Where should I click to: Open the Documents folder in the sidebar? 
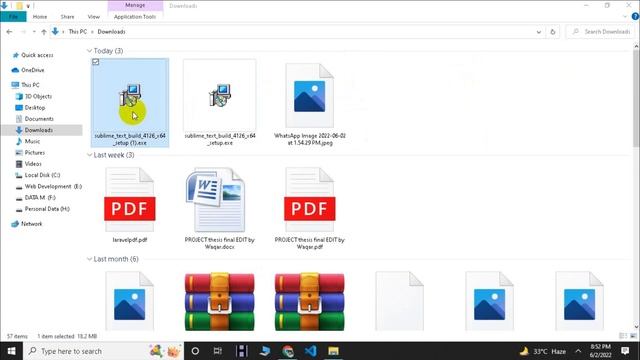(39, 119)
